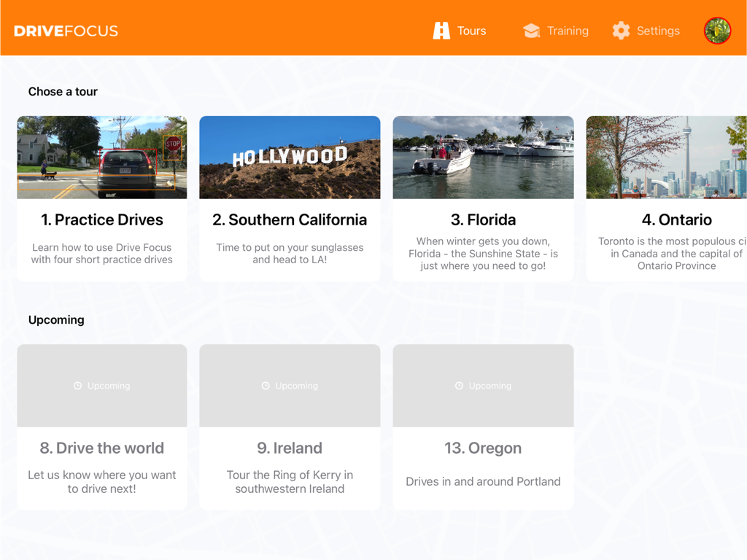Select the Florida marina boat image
The width and height of the screenshot is (747, 560).
click(483, 157)
